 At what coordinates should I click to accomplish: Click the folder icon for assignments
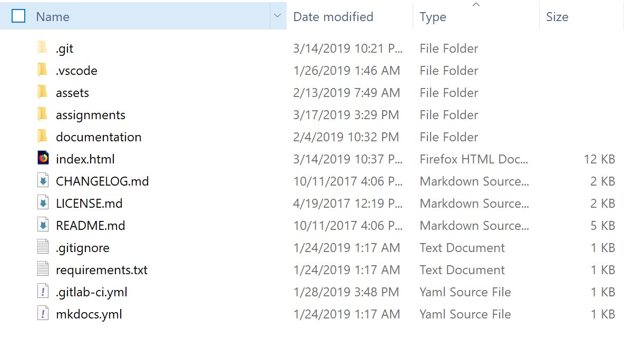pos(43,114)
